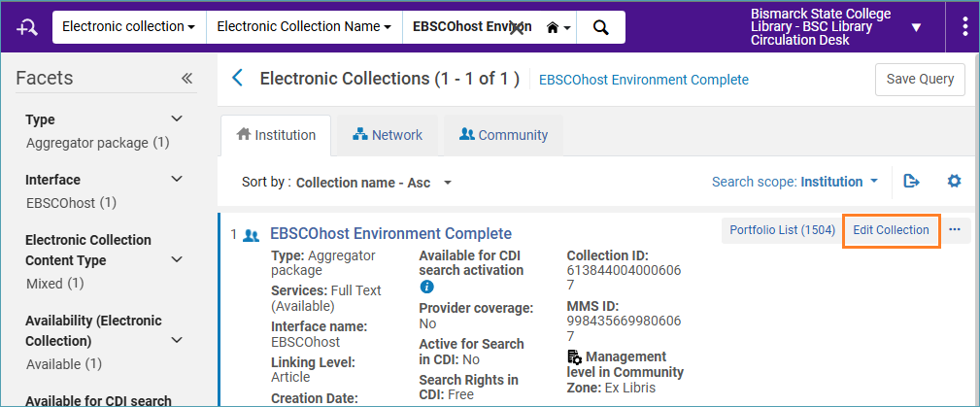Click the Edit Collection button
The height and width of the screenshot is (407, 980).
click(892, 230)
